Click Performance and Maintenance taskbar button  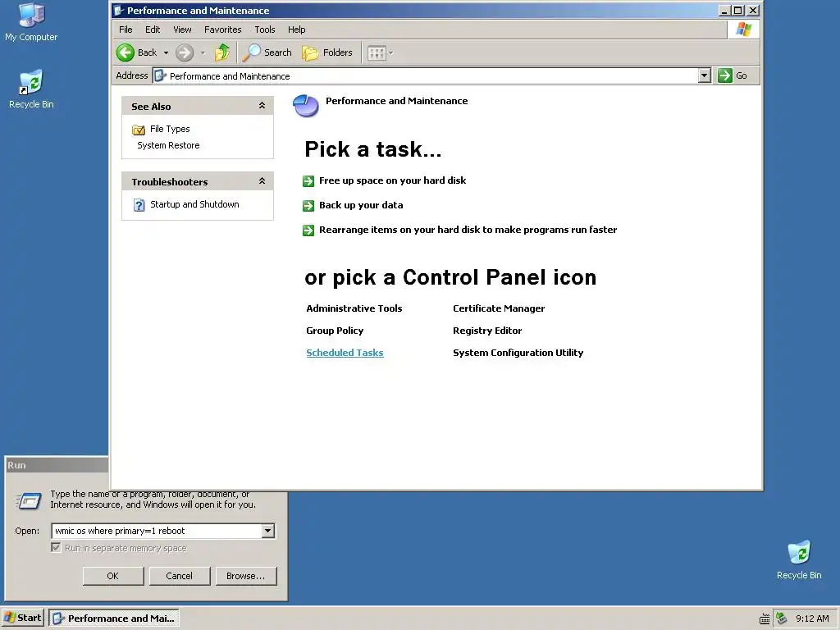tap(114, 619)
